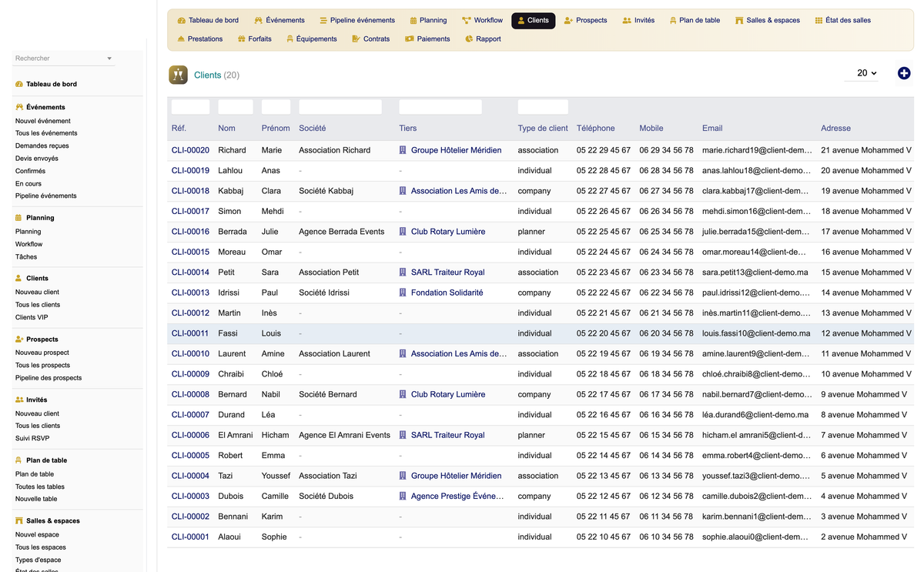Open Devis envoyés sidebar link
The width and height of the screenshot is (924, 572).
pyautogui.click(x=37, y=159)
